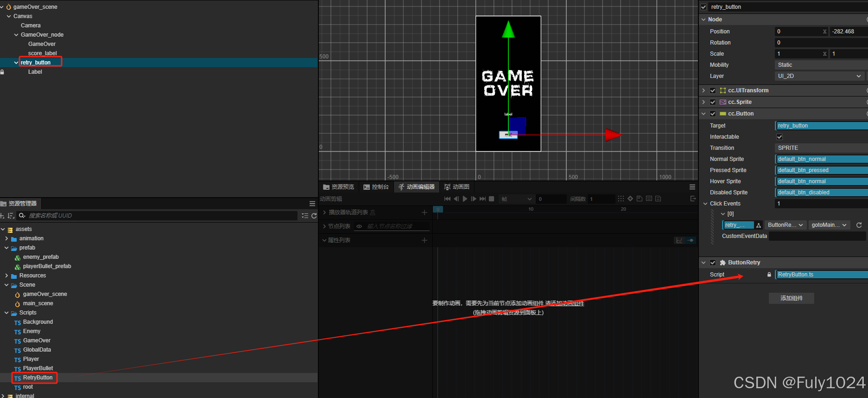Switch to the 控制台 console tab
This screenshot has width=868, height=398.
coord(376,187)
